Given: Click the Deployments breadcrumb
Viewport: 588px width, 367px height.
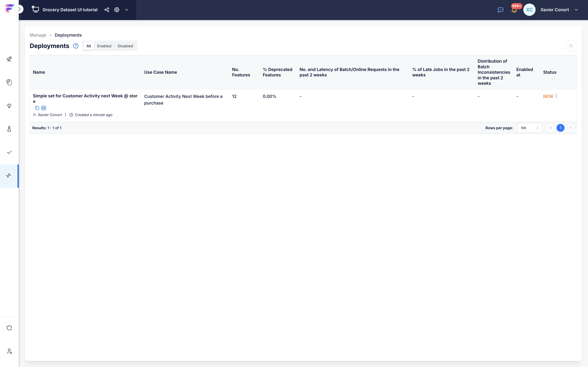Looking at the screenshot, I should [x=68, y=35].
